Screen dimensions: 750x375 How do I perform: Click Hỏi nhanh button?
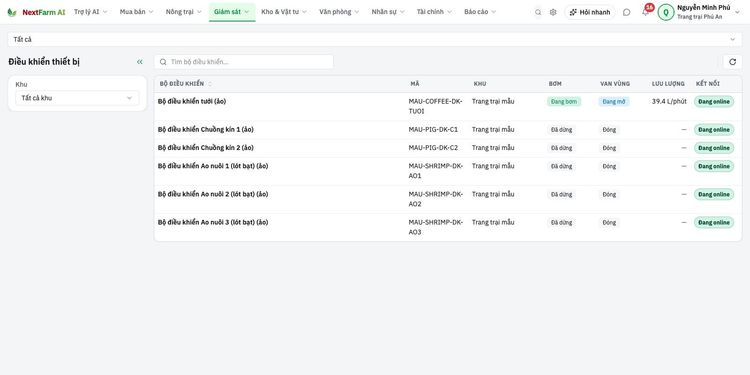point(590,12)
